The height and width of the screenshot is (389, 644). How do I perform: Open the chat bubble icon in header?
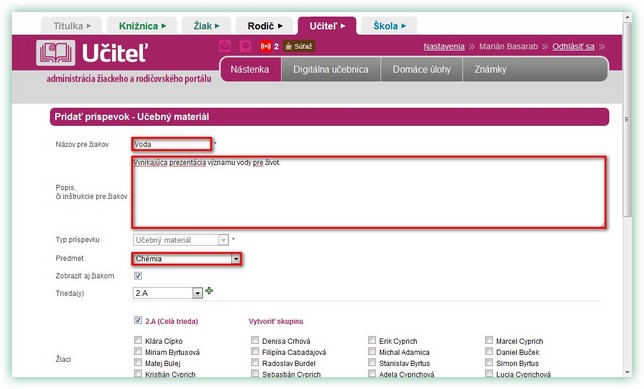[x=245, y=46]
